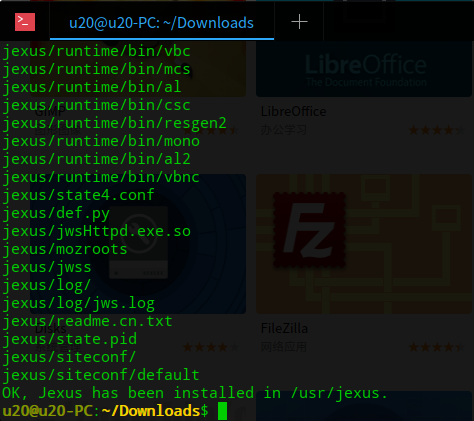Image resolution: width=474 pixels, height=421 pixels.
Task: Click the jexus/log/jws.log output line
Action: coord(79,303)
